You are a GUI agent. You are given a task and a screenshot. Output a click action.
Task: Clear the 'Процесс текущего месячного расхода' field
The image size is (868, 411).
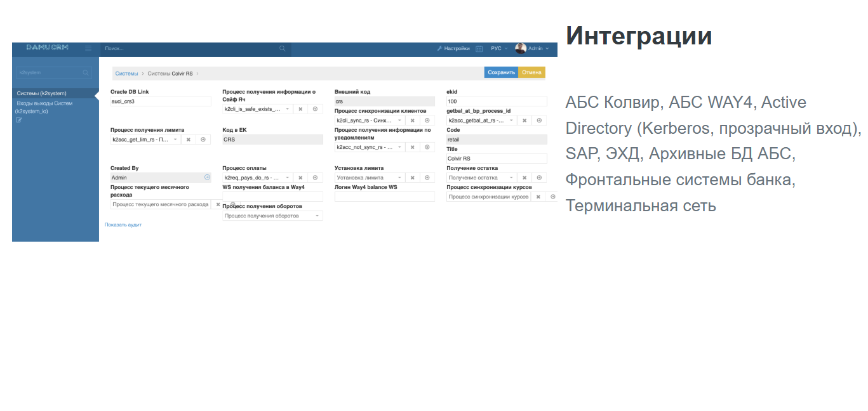point(218,205)
